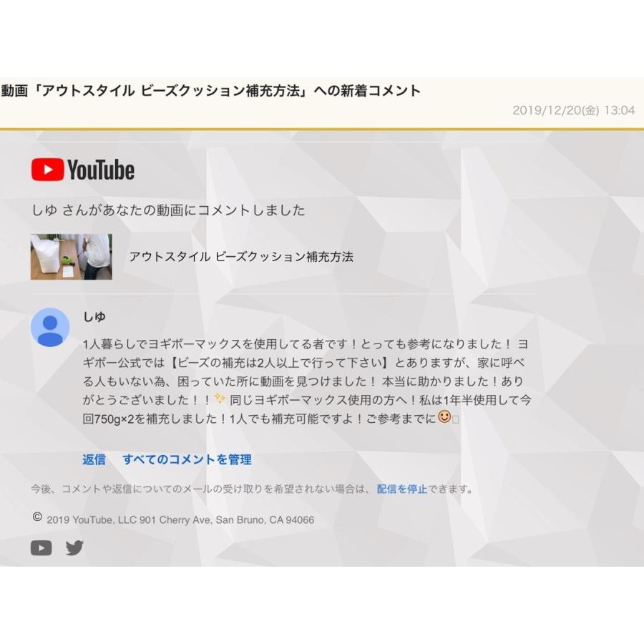Select the email subject headline text
644x644 pixels.
tap(210, 90)
